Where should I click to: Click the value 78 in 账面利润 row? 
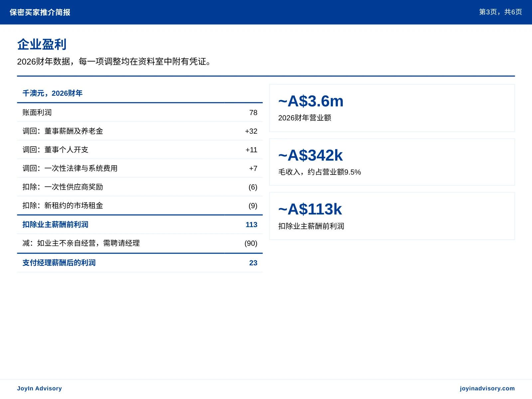[x=253, y=113]
